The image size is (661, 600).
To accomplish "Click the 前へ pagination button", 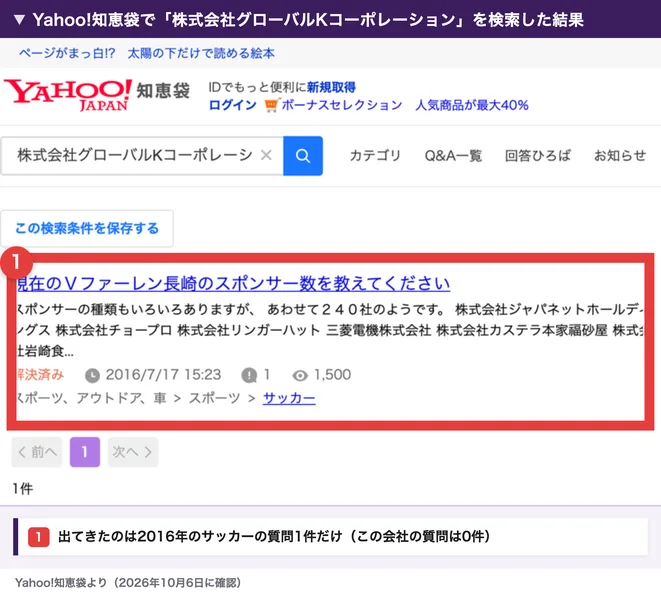I will [37, 452].
